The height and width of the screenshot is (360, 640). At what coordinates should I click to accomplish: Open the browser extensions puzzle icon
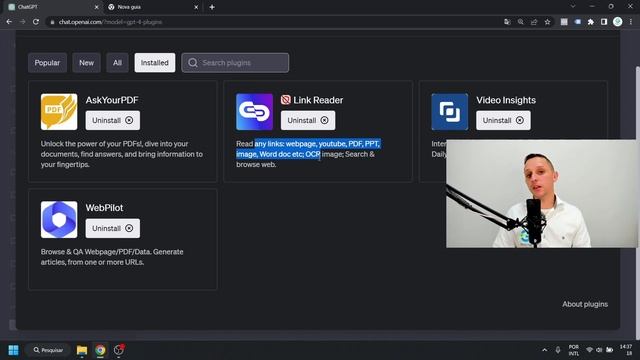(x=591, y=22)
